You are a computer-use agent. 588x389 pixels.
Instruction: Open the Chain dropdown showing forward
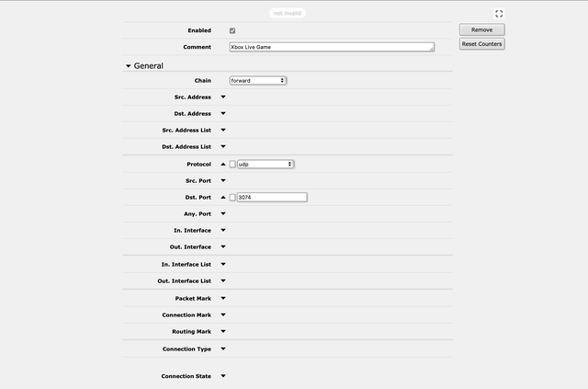point(258,80)
